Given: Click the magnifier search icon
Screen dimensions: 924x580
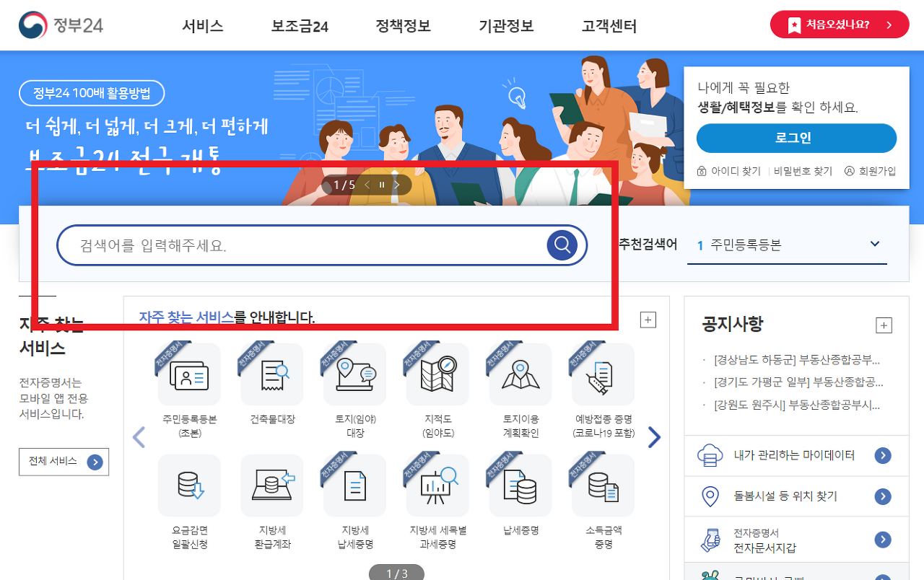Looking at the screenshot, I should coord(562,245).
